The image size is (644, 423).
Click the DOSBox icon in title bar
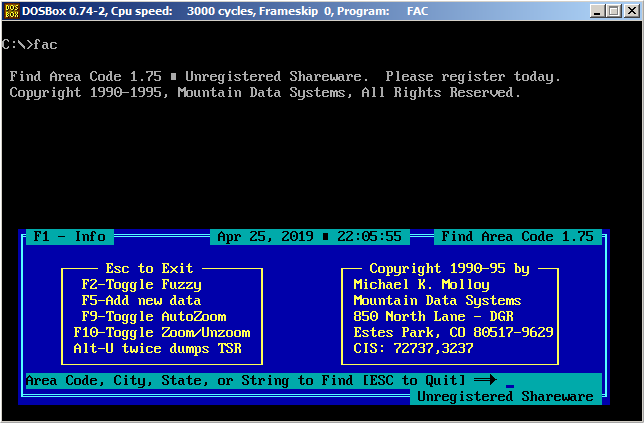(x=13, y=11)
